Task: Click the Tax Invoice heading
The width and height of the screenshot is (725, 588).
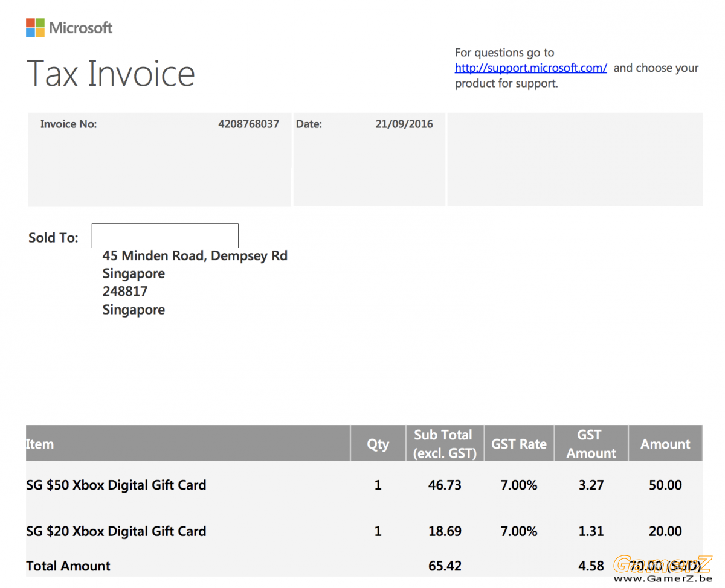Action: (x=111, y=73)
